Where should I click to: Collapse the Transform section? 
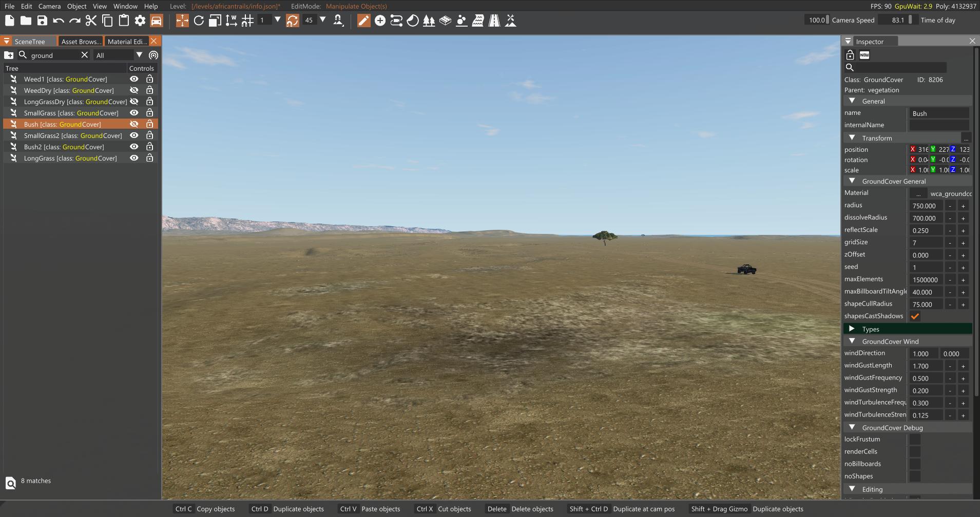coord(852,138)
